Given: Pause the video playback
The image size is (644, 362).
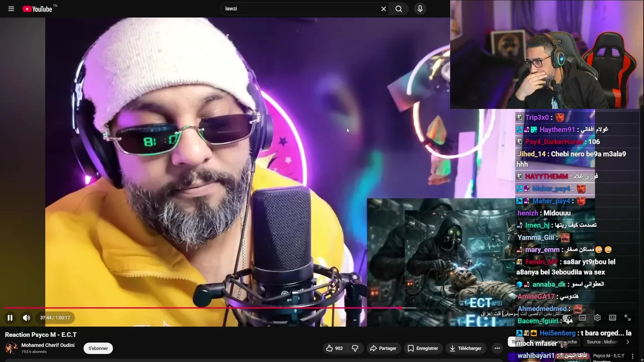Looking at the screenshot, I should (10, 318).
